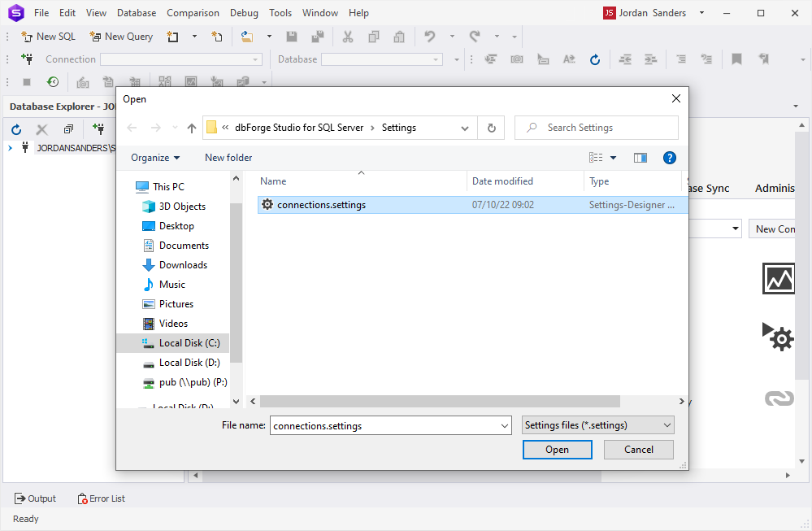Click the Increase Indent icon
Image resolution: width=812 pixels, height=531 pixels.
(x=651, y=59)
